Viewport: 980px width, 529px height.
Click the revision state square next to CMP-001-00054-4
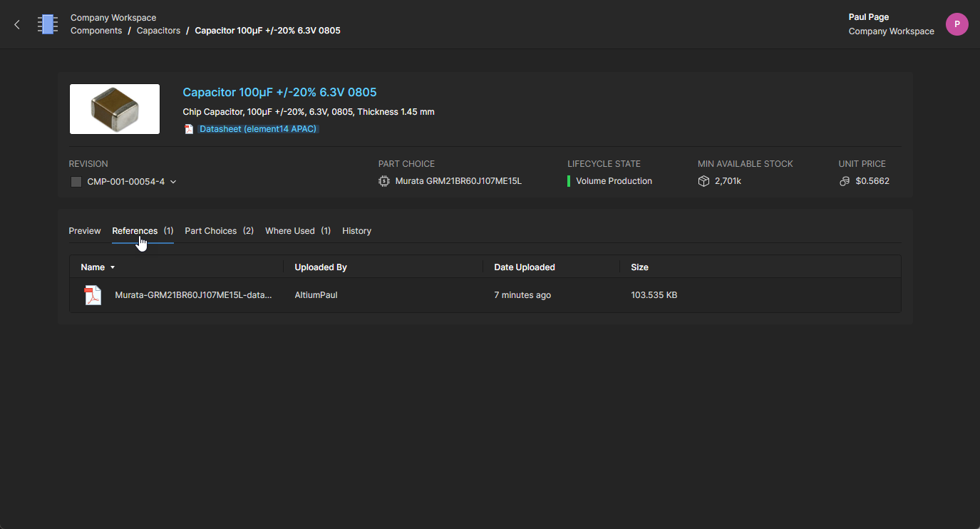tap(76, 182)
